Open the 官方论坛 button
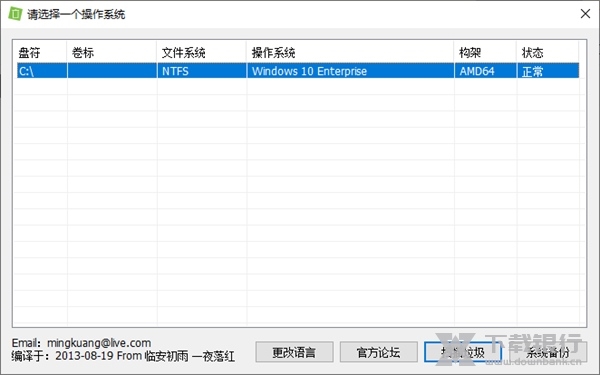 click(x=378, y=352)
